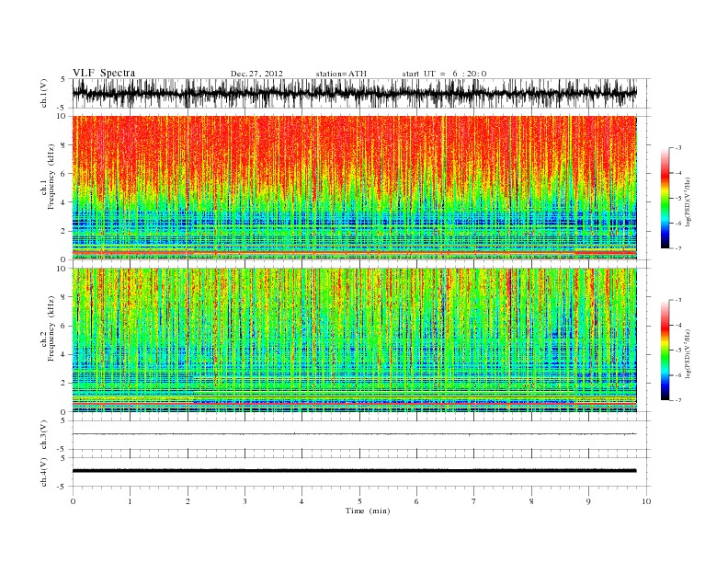Click the 'Time (min)' axis label

(x=368, y=511)
